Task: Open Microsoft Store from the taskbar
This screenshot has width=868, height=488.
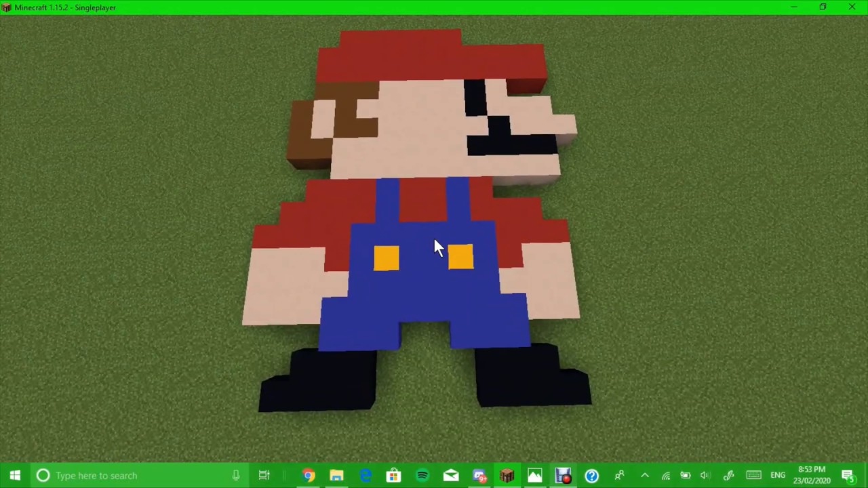Action: [393, 475]
